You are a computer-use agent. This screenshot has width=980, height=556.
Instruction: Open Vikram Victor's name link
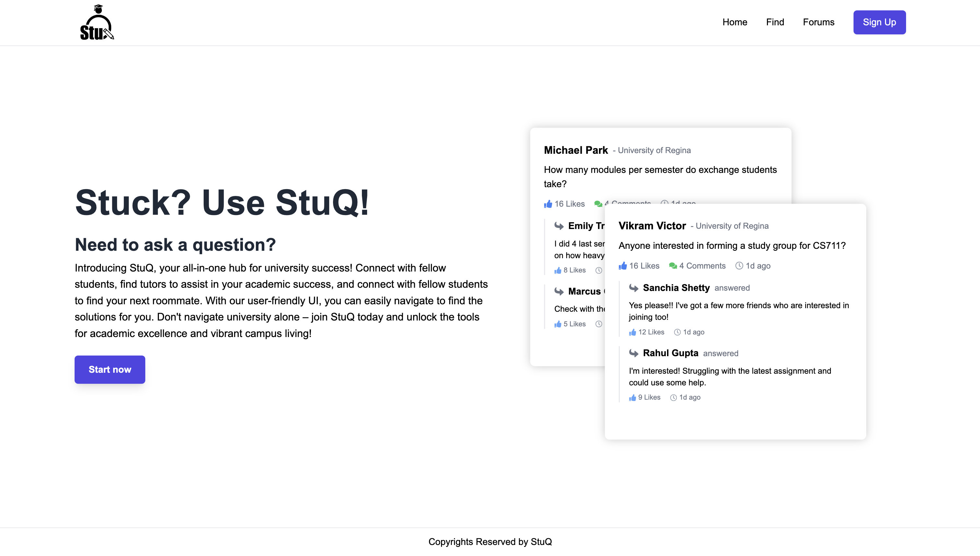pos(652,226)
